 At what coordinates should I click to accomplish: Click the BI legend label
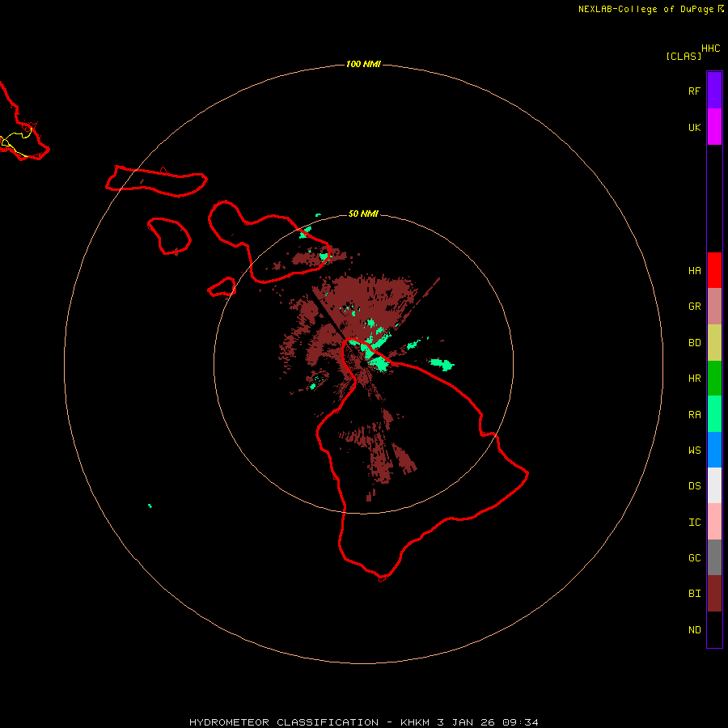point(694,594)
